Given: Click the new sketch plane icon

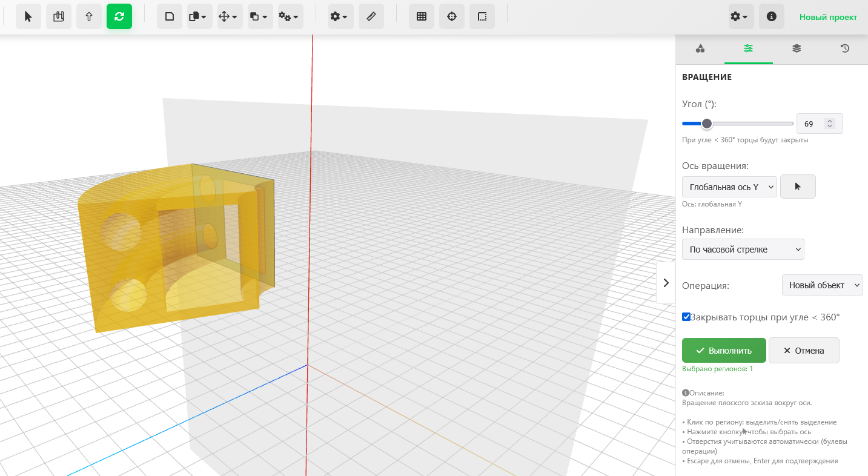Looking at the screenshot, I should (170, 17).
